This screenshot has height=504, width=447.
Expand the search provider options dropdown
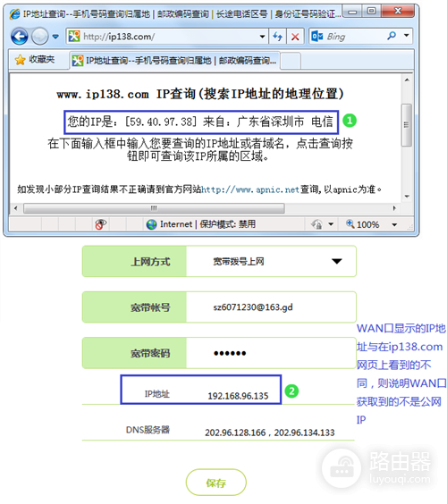tap(407, 36)
